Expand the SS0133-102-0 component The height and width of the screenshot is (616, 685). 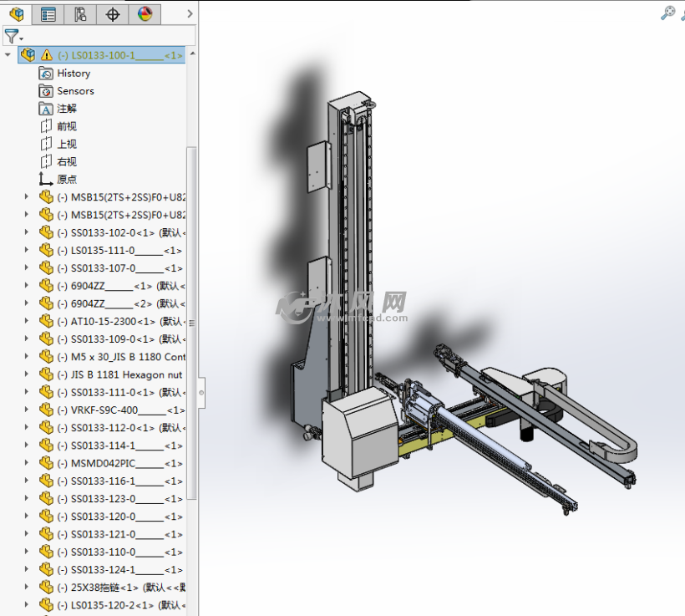point(26,232)
